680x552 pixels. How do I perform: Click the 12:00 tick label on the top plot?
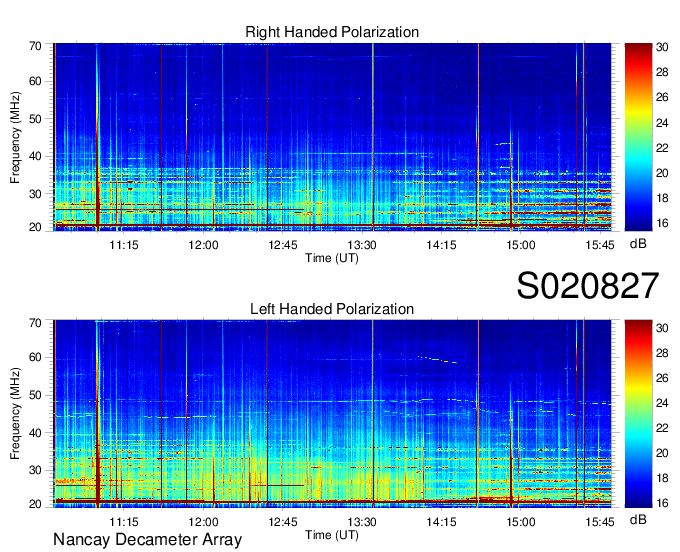click(x=203, y=245)
